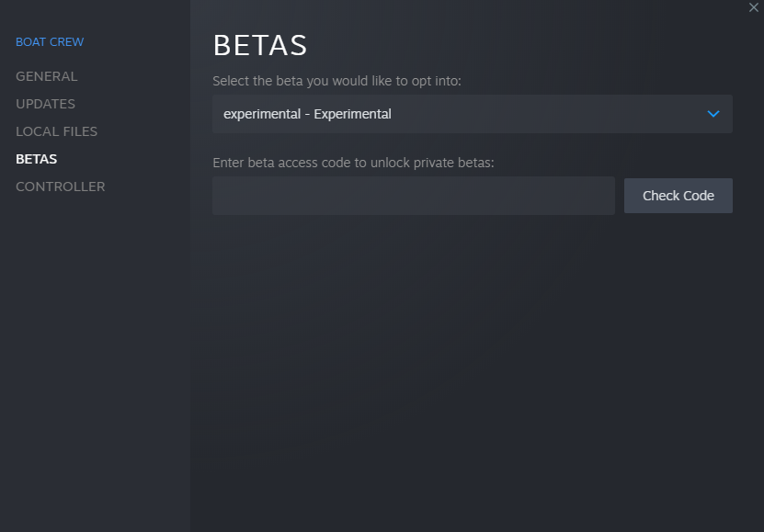
Task: Close the Boat Crew properties window
Action: [x=754, y=7]
